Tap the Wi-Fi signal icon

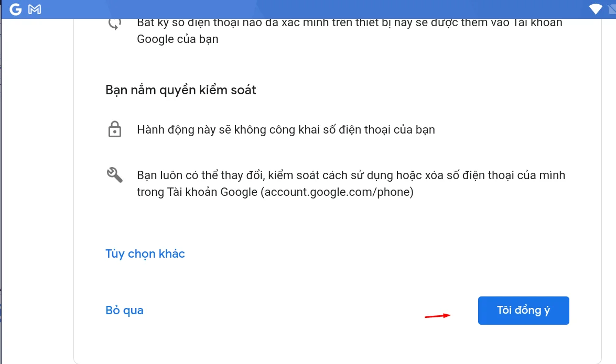pyautogui.click(x=596, y=9)
